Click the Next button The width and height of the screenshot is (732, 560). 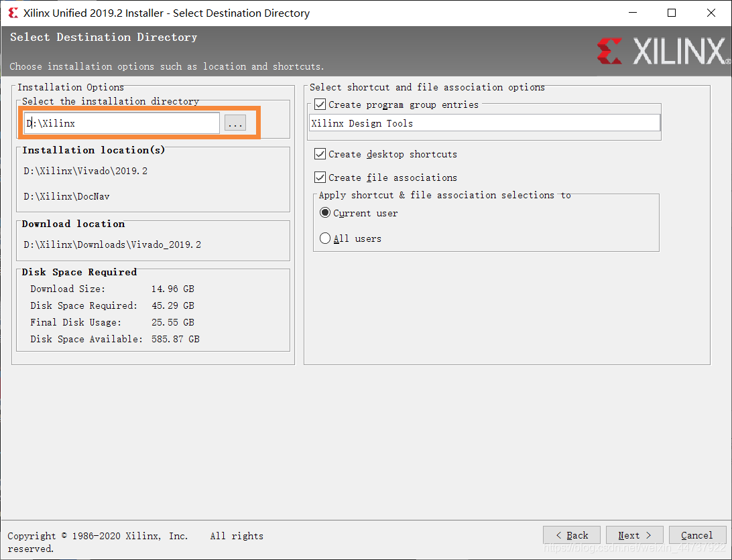633,535
